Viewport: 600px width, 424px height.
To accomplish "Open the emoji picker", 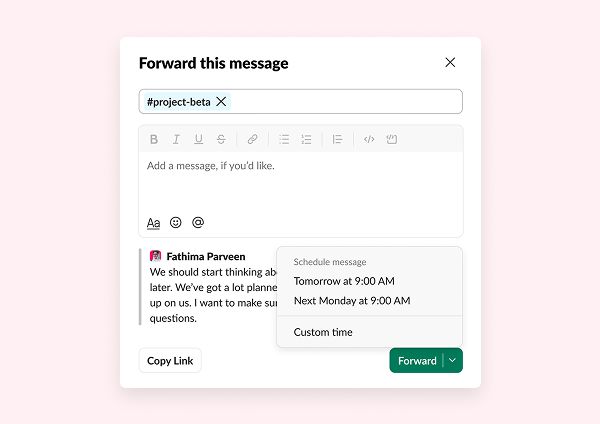I will 176,222.
